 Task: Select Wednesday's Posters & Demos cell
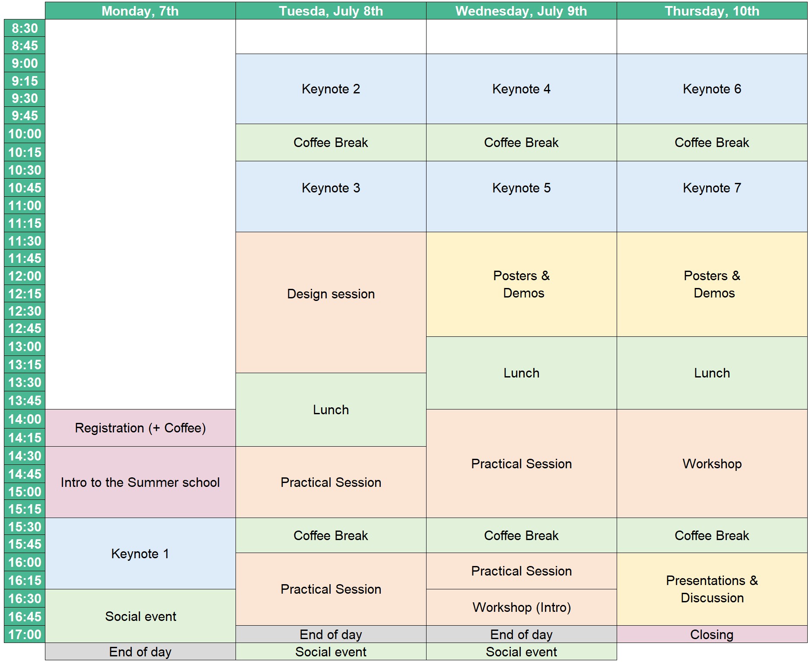click(x=522, y=285)
